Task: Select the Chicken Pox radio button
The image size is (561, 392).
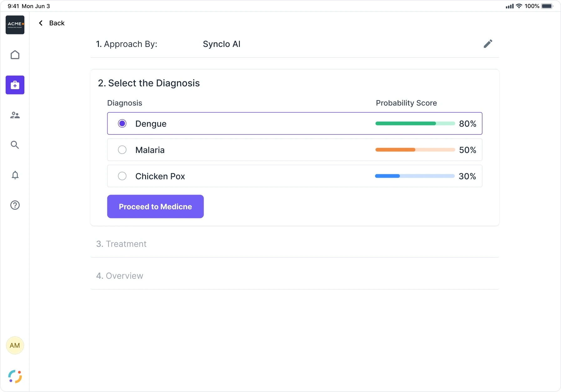Action: pos(122,176)
